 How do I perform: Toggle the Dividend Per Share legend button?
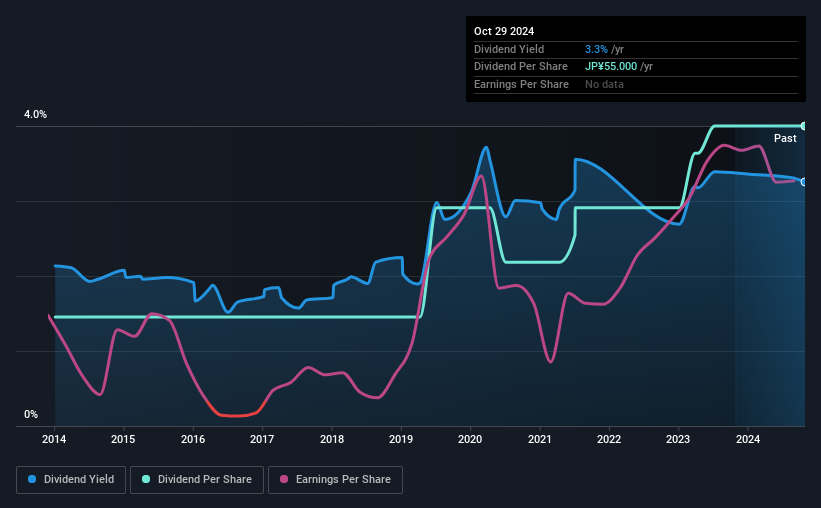(197, 480)
